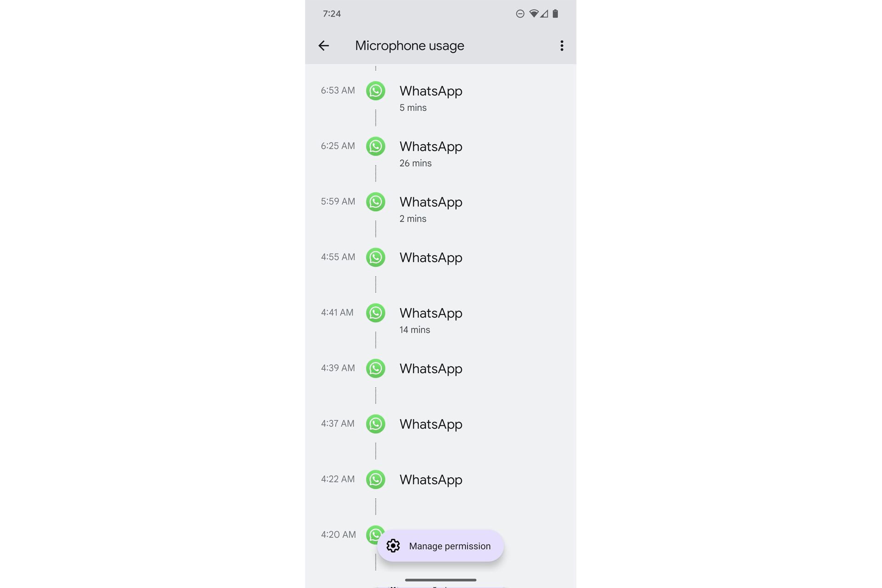Tap the 7:24 clock in the status bar

(x=332, y=14)
